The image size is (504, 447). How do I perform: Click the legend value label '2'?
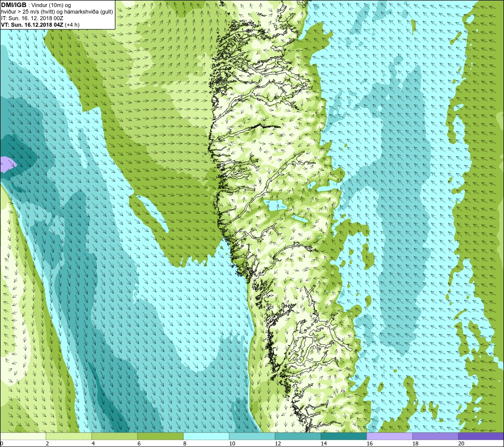point(47,443)
